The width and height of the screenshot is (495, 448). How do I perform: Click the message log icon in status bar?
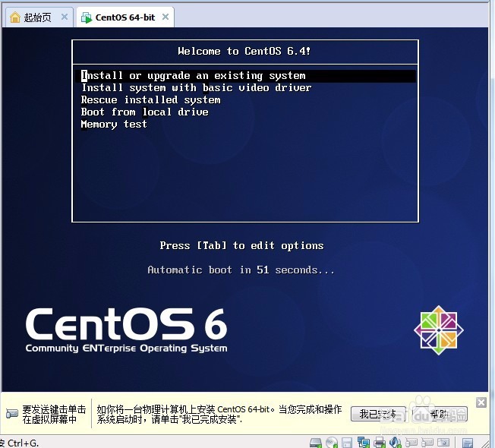click(468, 443)
